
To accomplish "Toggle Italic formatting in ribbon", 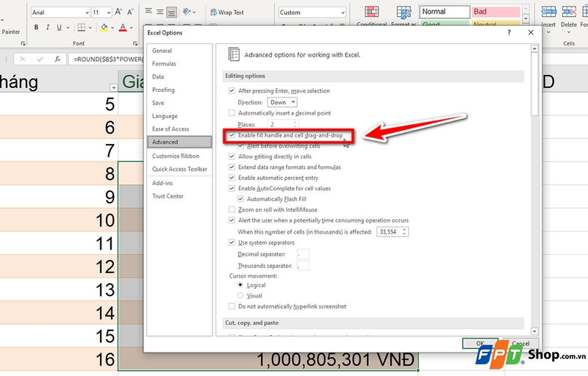I will click(48, 27).
